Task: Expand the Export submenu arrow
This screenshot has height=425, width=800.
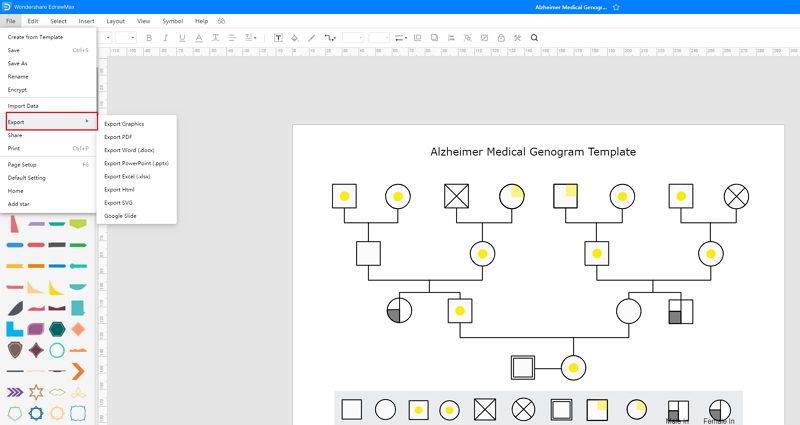Action: (x=87, y=121)
